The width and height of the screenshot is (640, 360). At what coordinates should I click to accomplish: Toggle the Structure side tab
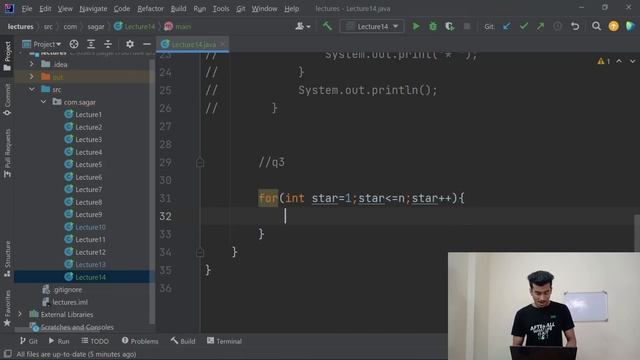coord(7,259)
